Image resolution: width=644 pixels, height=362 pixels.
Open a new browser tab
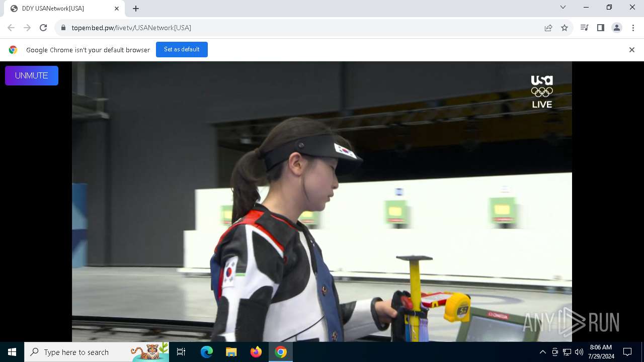[x=136, y=9]
